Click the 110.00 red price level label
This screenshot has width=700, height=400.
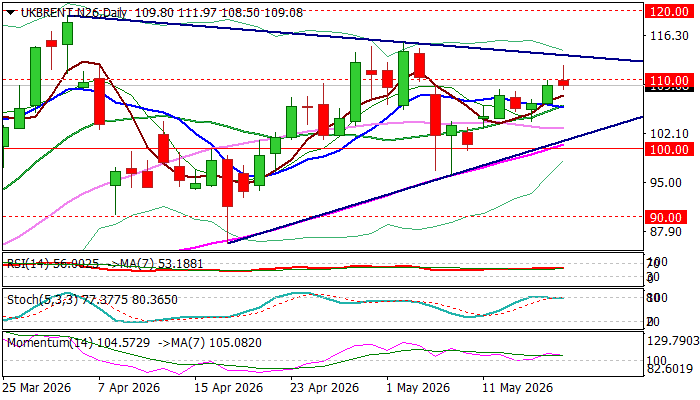pyautogui.click(x=669, y=81)
